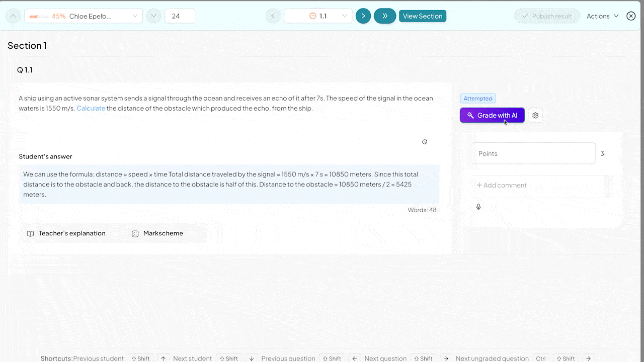Open the Teacher's explanation tab
The image size is (644, 362).
click(66, 233)
